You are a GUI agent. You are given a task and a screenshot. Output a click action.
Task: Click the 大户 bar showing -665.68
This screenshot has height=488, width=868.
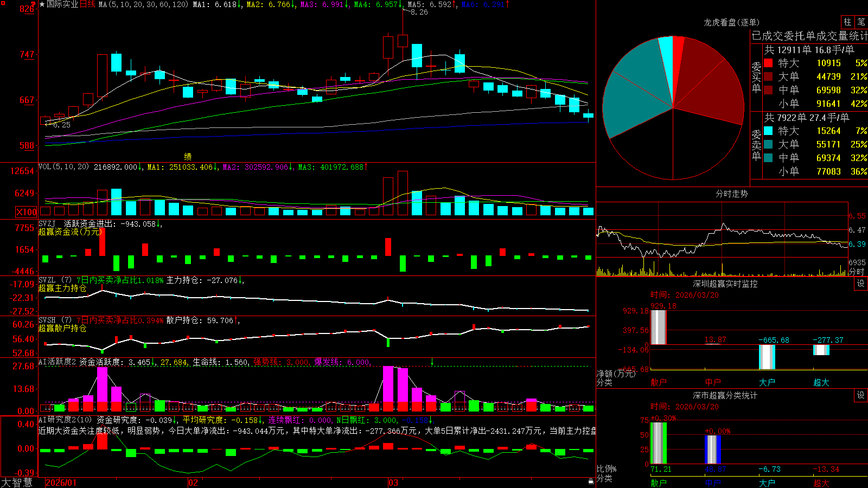click(767, 357)
